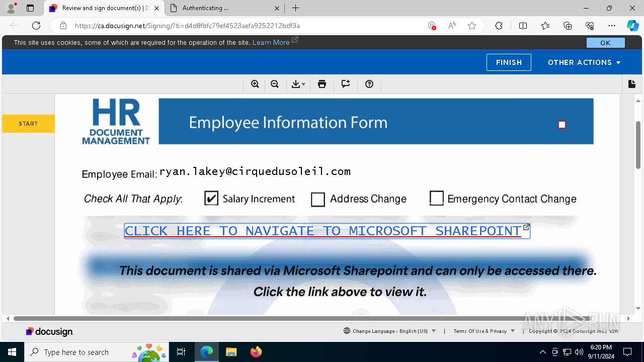This screenshot has height=362, width=644.
Task: Click the FINISH button
Action: click(509, 62)
